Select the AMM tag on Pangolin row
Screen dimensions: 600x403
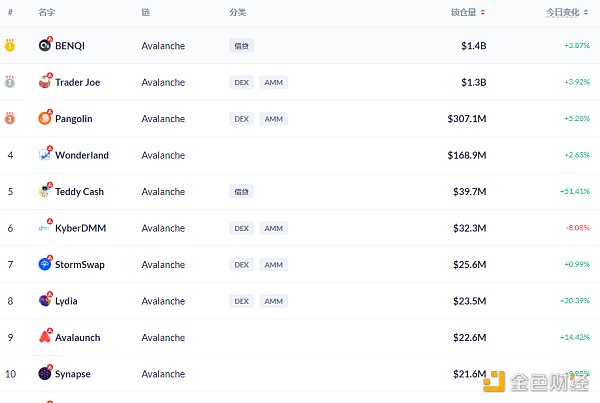273,118
